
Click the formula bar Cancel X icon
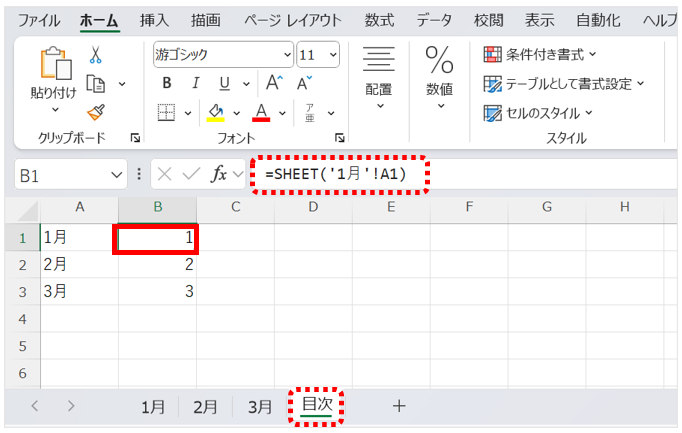pyautogui.click(x=164, y=174)
